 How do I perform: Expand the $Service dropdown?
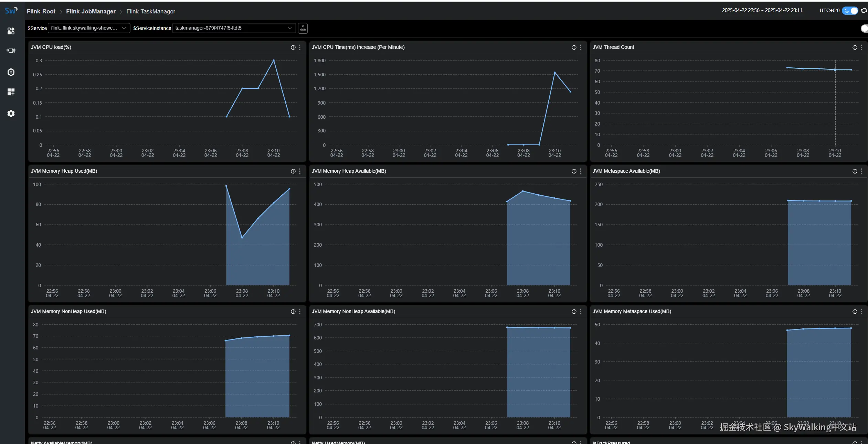(x=89, y=28)
